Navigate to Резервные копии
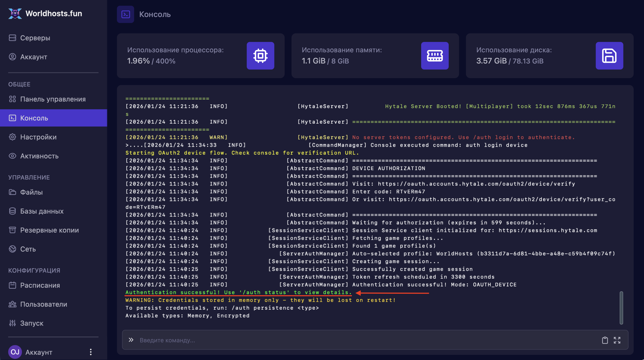644x360 pixels. tap(49, 230)
